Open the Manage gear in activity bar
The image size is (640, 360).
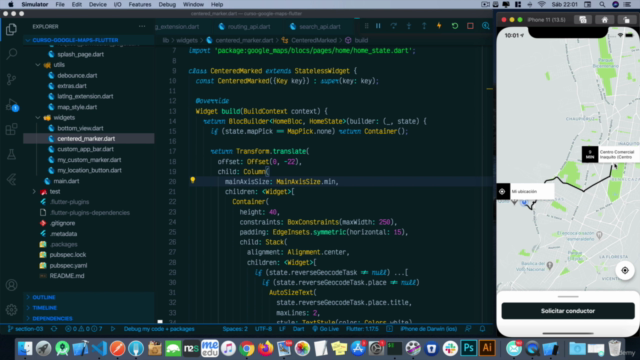click(11, 310)
